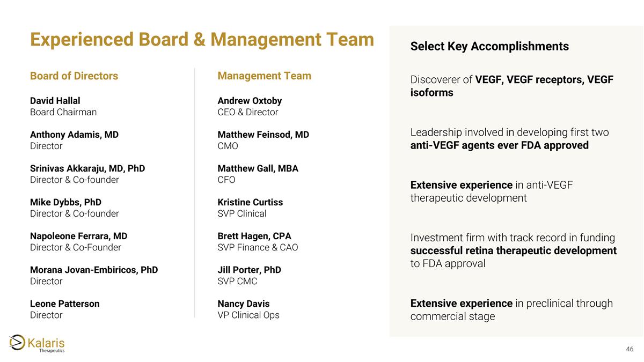Click Kristine Curtiss's name
This screenshot has height=362, width=644.
(x=250, y=202)
